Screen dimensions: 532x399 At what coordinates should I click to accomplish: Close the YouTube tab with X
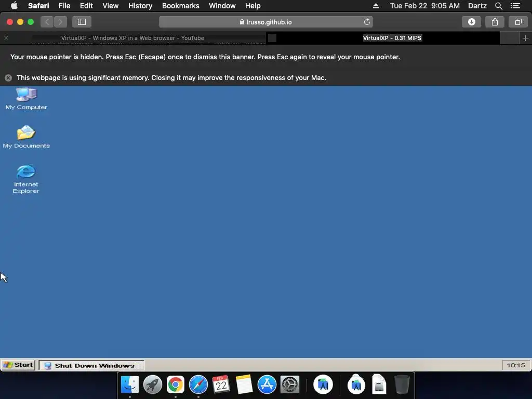pos(6,38)
